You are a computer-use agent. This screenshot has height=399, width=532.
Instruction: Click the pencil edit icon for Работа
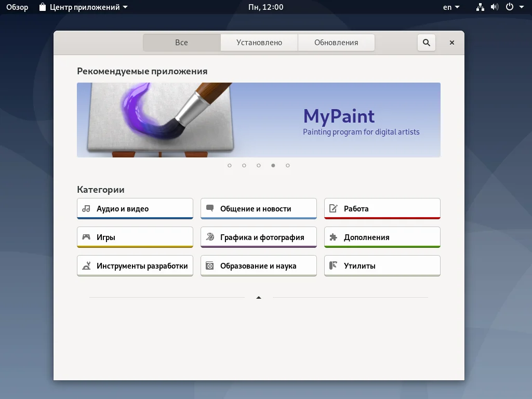click(334, 208)
